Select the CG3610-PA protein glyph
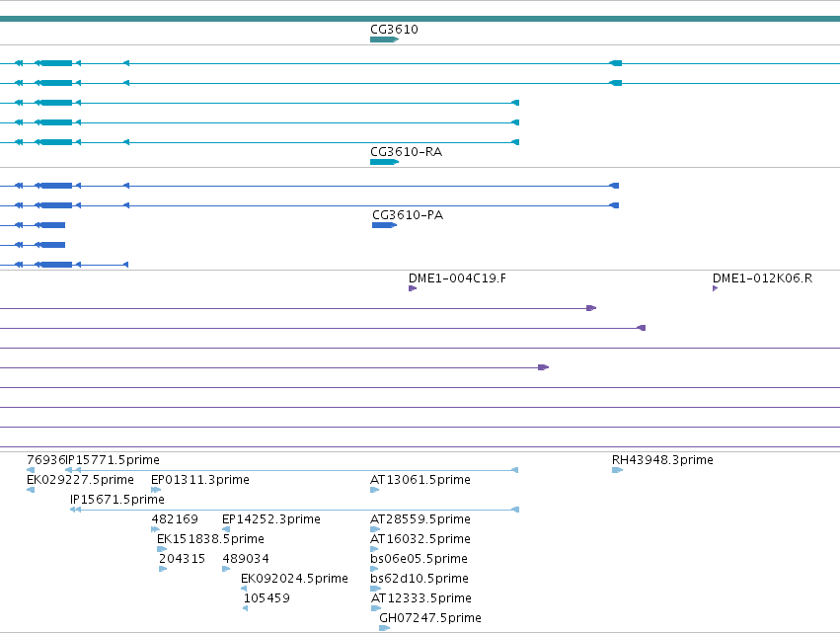 (384, 225)
